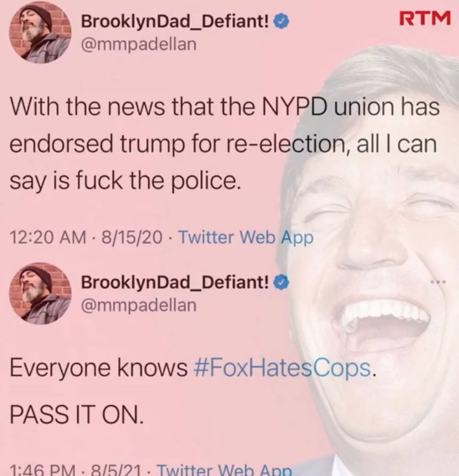The height and width of the screenshot is (476, 459).
Task: Click the #FoxHatesCops hashtag
Action: [x=284, y=368]
